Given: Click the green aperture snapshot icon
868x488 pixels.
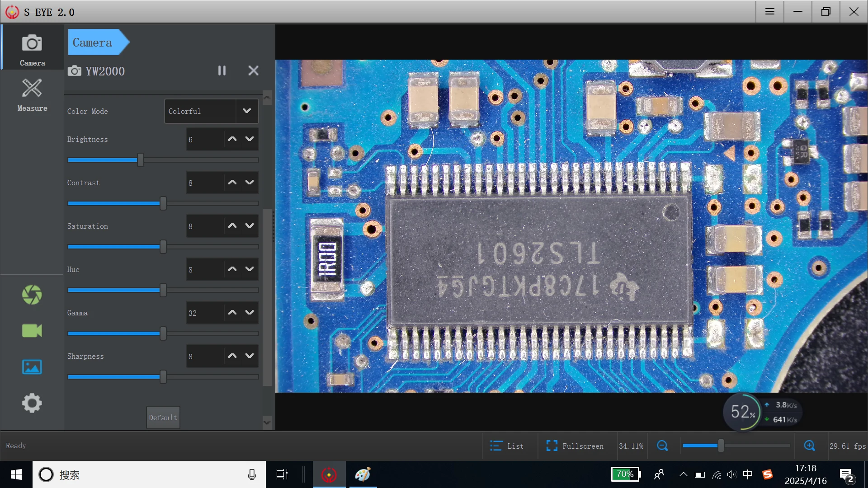Looking at the screenshot, I should [x=32, y=295].
